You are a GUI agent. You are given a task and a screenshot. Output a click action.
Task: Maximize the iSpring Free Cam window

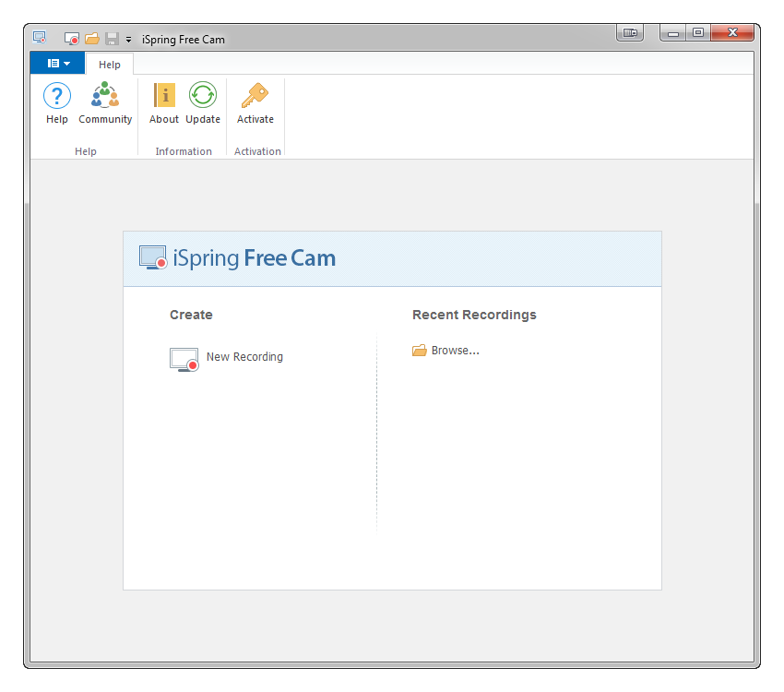click(698, 33)
